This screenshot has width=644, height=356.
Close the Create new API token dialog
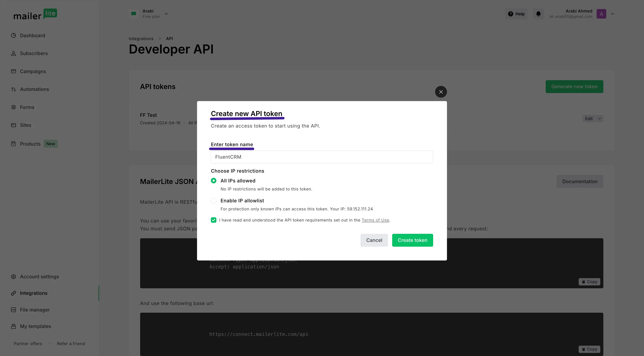coord(441,92)
